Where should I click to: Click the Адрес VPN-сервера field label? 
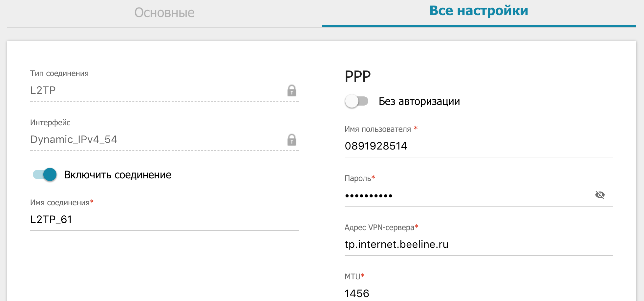(379, 228)
